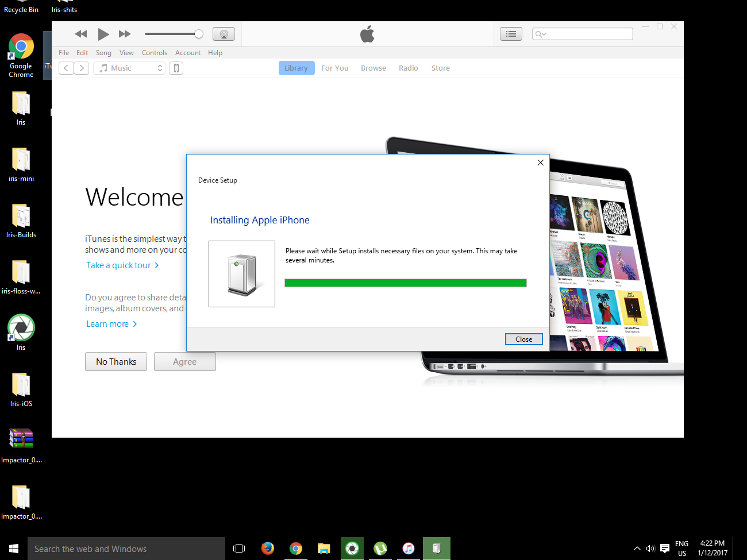Select the Iris folder below Chrome
This screenshot has width=747, height=560.
(x=21, y=109)
